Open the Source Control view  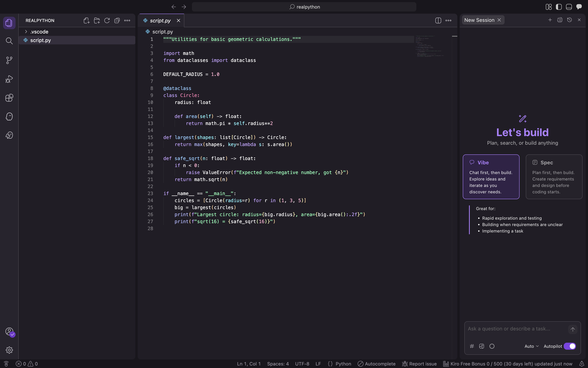(9, 60)
